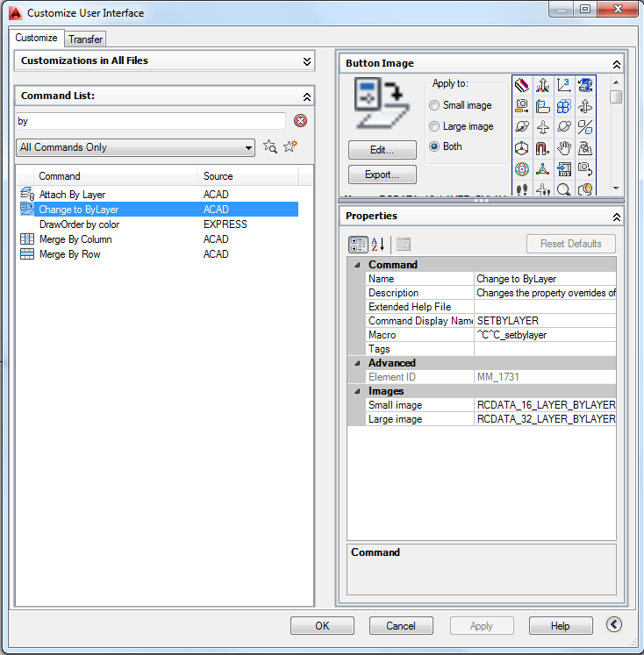
Task: Click the Export... button
Action: 382,174
